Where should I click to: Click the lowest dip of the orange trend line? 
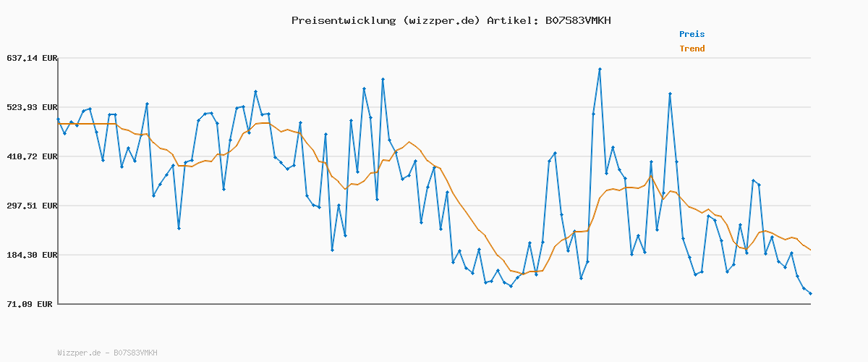pos(523,274)
